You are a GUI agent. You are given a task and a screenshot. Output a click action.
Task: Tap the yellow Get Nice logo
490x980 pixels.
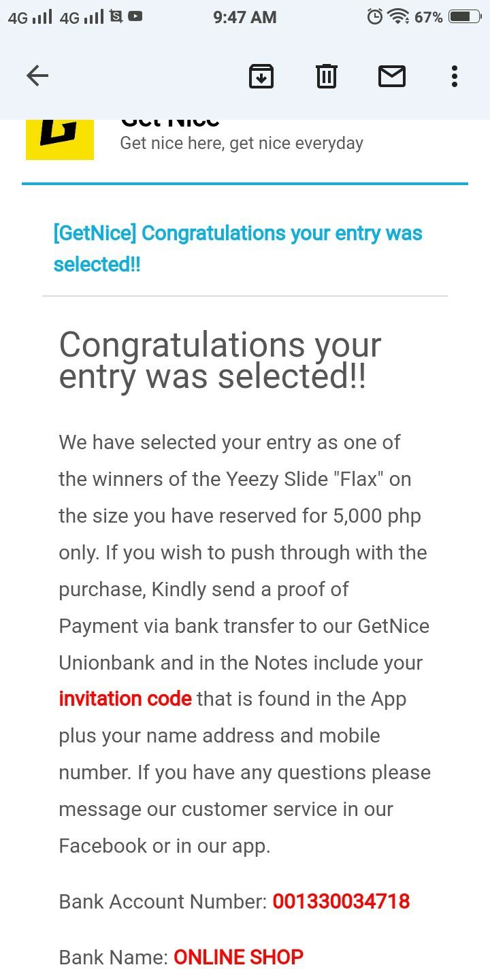60,140
